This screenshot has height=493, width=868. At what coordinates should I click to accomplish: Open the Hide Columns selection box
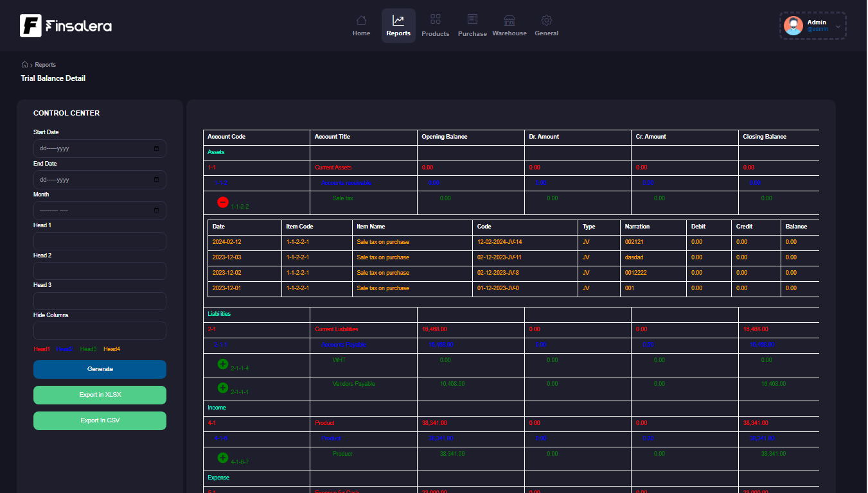click(x=100, y=331)
